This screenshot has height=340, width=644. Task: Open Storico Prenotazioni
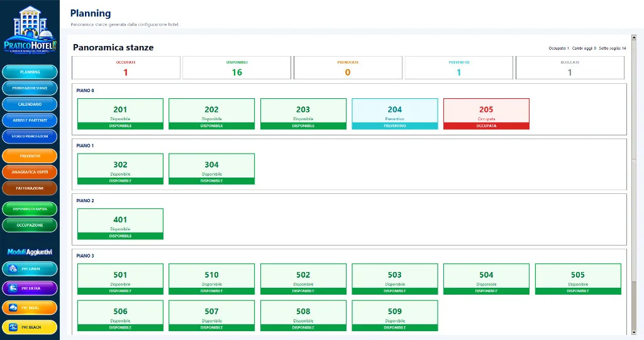[30, 137]
